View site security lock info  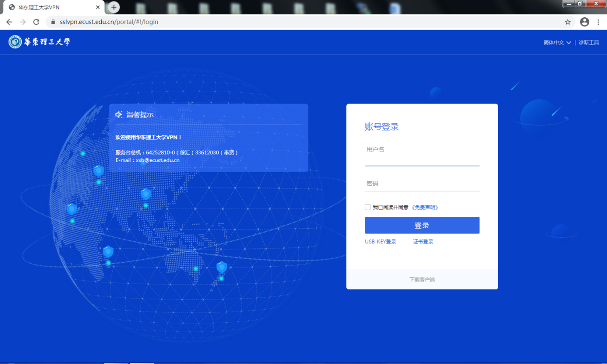(53, 22)
